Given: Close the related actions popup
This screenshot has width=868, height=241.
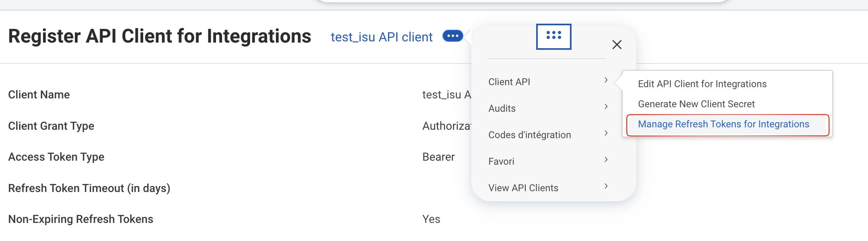Looking at the screenshot, I should point(617,45).
